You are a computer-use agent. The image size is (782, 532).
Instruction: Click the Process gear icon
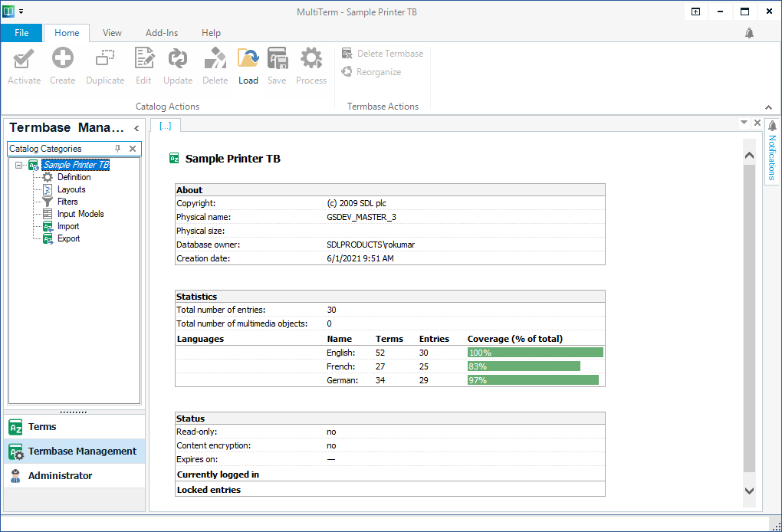pyautogui.click(x=311, y=58)
